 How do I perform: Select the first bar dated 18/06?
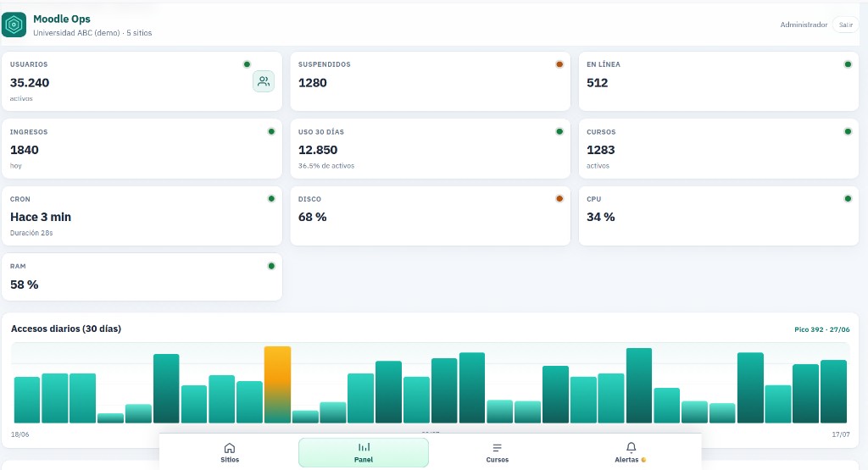(x=27, y=400)
